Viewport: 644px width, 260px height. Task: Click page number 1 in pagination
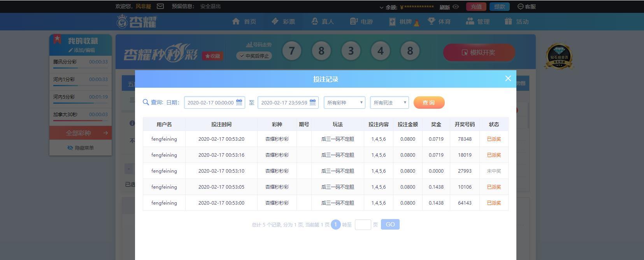point(335,225)
